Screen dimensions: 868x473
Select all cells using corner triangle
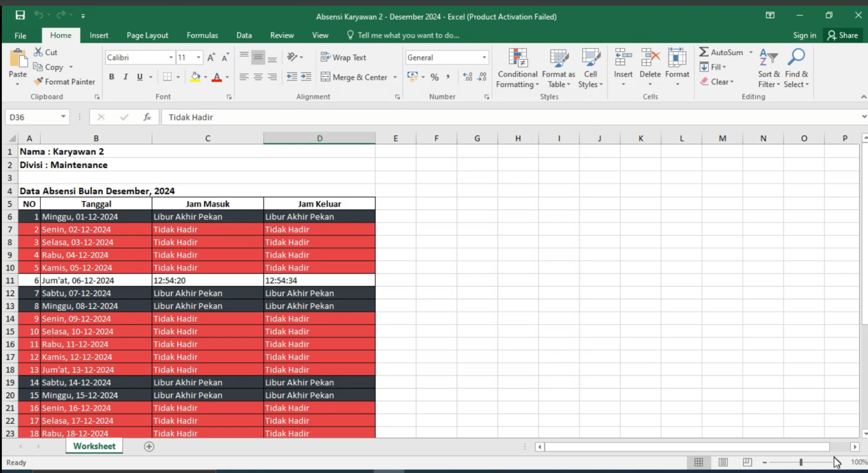[12, 138]
